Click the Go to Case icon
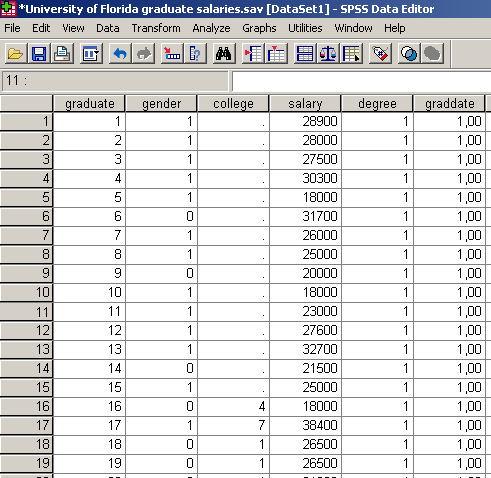 pos(172,53)
